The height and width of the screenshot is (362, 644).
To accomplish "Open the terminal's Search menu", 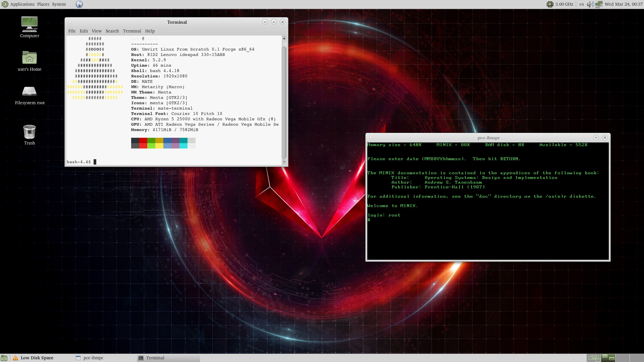I will click(x=112, y=31).
